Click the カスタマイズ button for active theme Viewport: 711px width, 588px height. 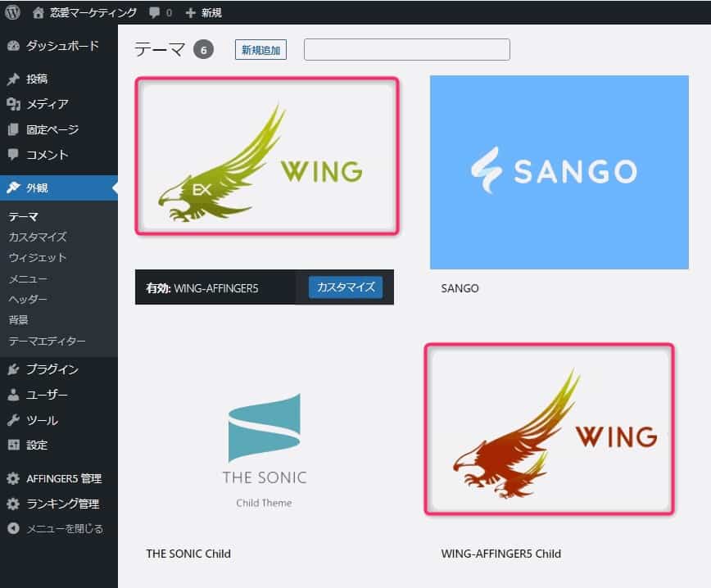(x=346, y=287)
